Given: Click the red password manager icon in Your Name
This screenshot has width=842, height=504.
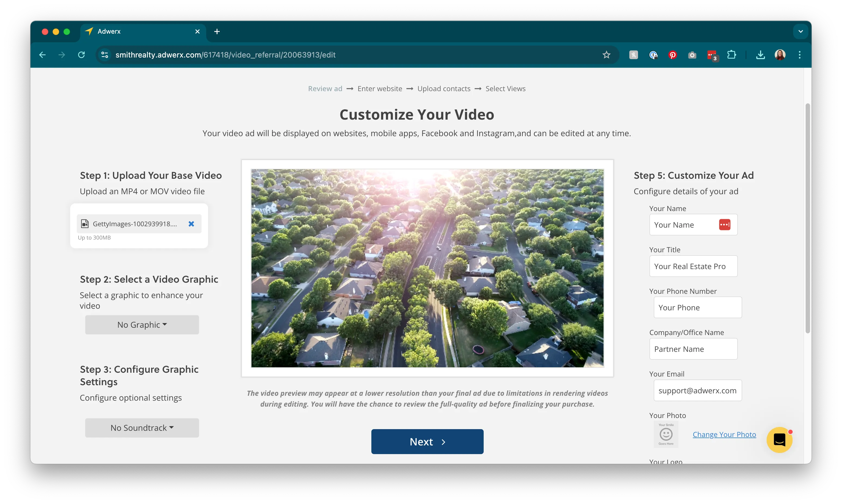Looking at the screenshot, I should (x=725, y=225).
